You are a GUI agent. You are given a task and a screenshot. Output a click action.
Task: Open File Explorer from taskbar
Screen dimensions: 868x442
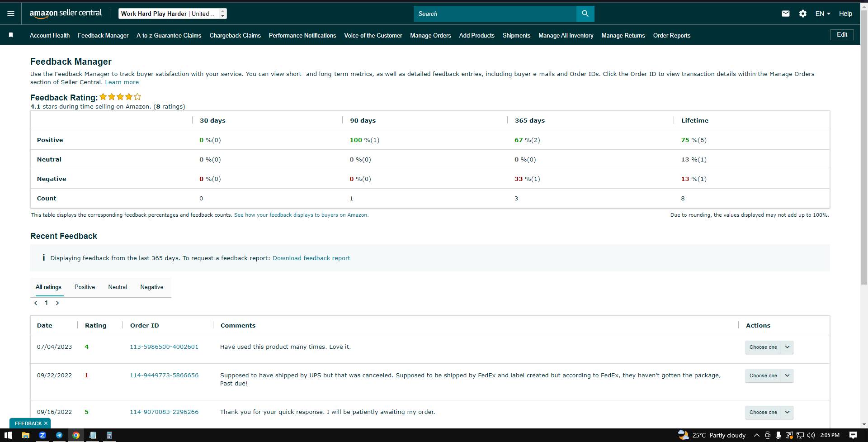click(26, 435)
